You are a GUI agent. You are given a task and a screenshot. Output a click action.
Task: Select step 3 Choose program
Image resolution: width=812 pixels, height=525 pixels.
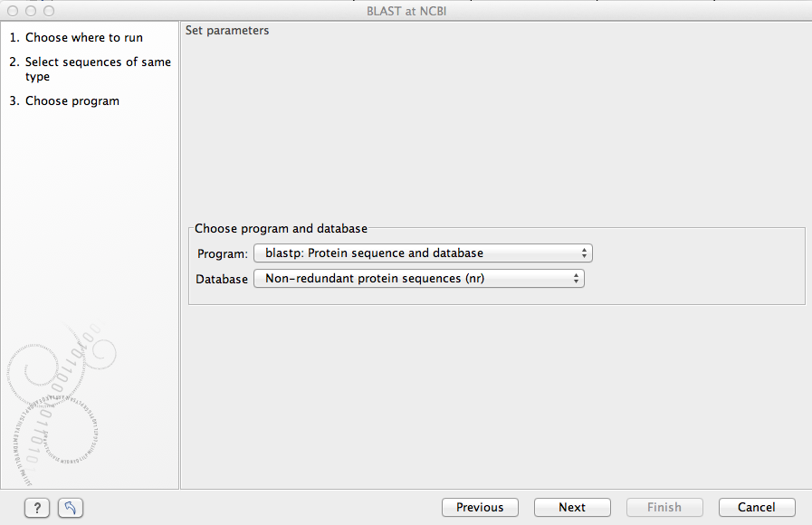point(72,101)
